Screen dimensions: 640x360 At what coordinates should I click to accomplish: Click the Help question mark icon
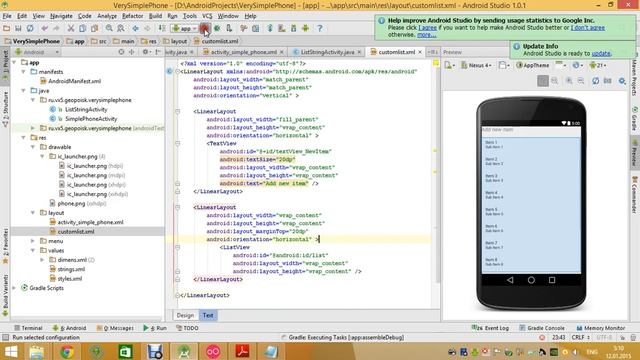pyautogui.click(x=320, y=28)
